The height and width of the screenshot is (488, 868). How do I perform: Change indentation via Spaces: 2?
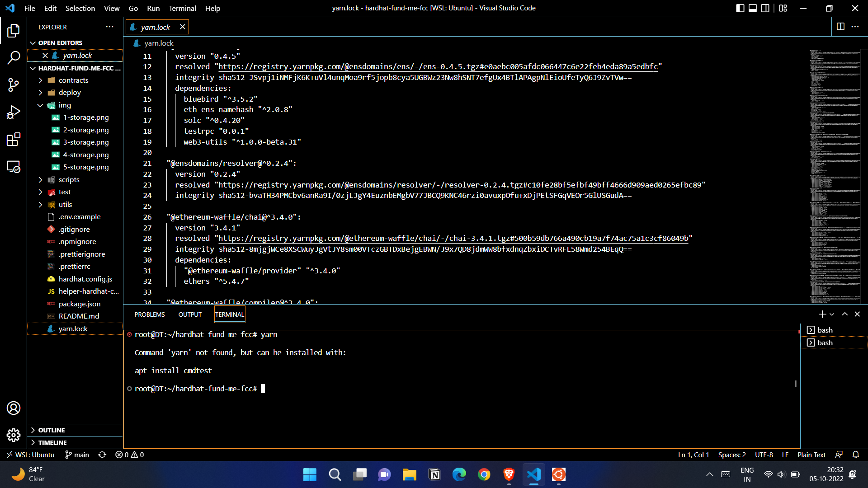(732, 455)
